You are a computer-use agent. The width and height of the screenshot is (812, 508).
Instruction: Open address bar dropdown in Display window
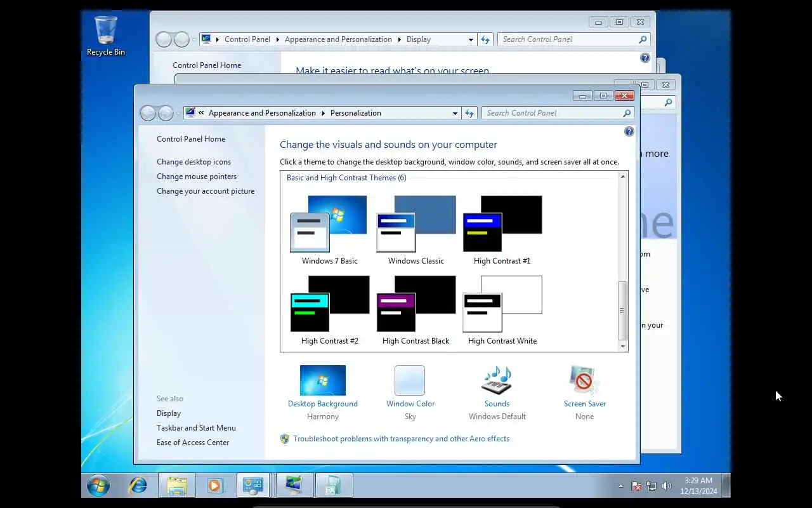pos(471,39)
